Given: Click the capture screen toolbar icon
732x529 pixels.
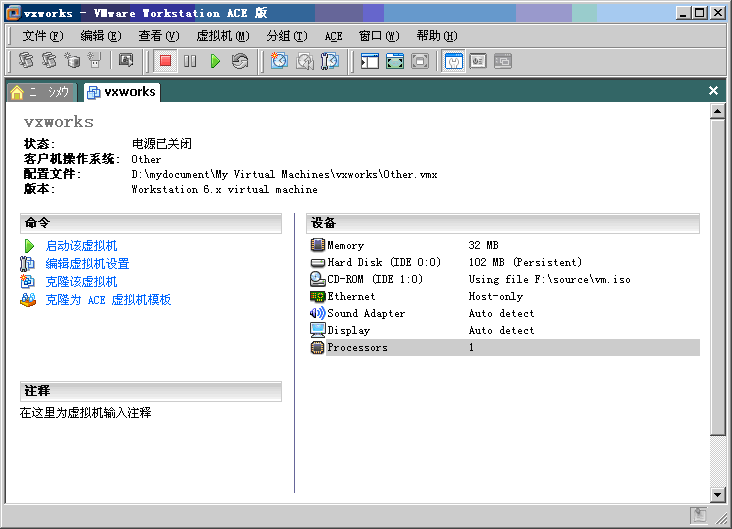Looking at the screenshot, I should [126, 60].
